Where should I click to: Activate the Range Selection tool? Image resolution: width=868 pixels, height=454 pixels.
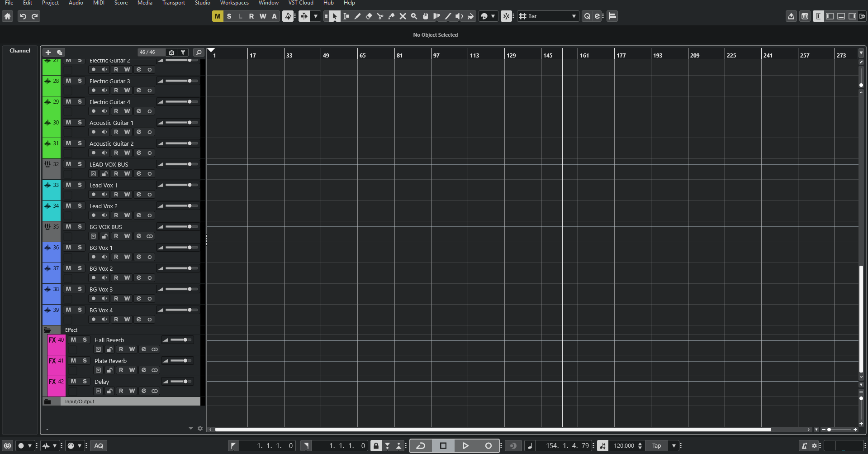click(x=346, y=16)
